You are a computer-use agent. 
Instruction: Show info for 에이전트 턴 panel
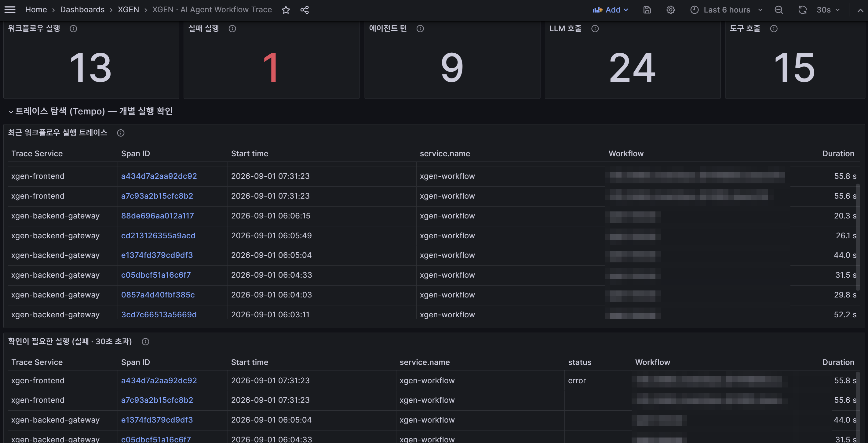click(x=420, y=29)
